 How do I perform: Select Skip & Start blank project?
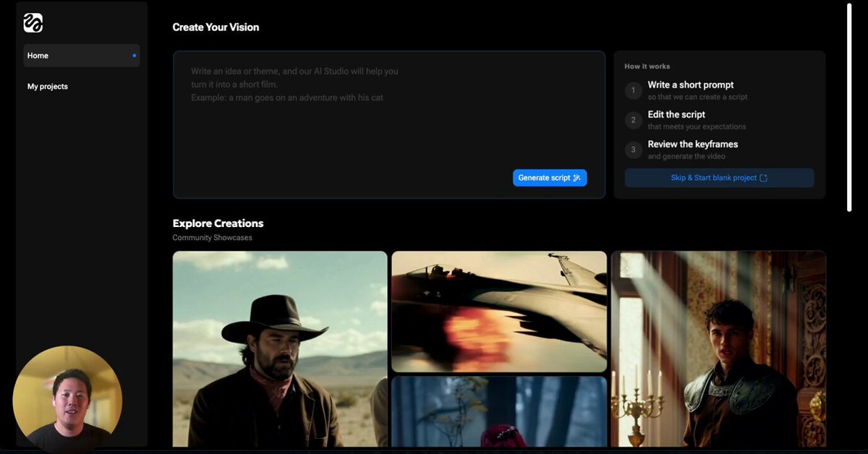point(719,178)
